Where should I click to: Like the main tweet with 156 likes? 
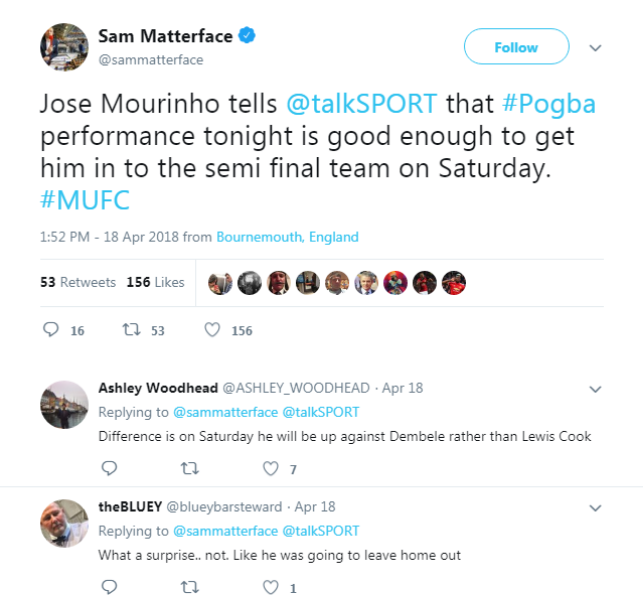pos(212,330)
